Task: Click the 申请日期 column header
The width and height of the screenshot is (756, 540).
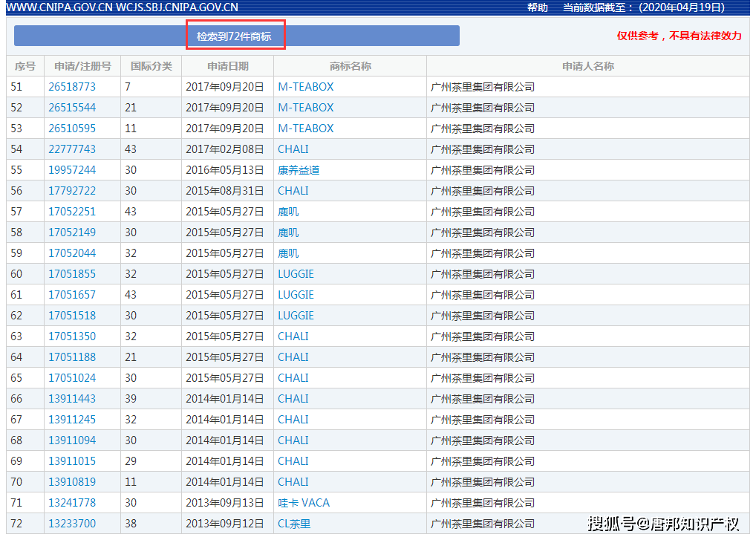Action: click(227, 66)
